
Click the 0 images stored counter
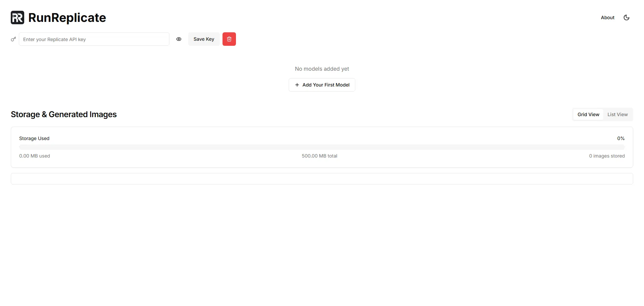tap(607, 156)
